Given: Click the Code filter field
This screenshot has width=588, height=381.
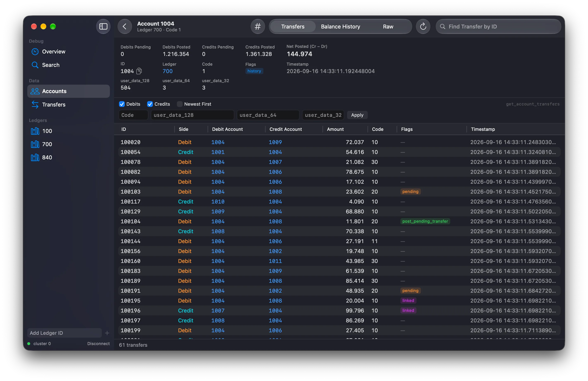Looking at the screenshot, I should pos(133,115).
